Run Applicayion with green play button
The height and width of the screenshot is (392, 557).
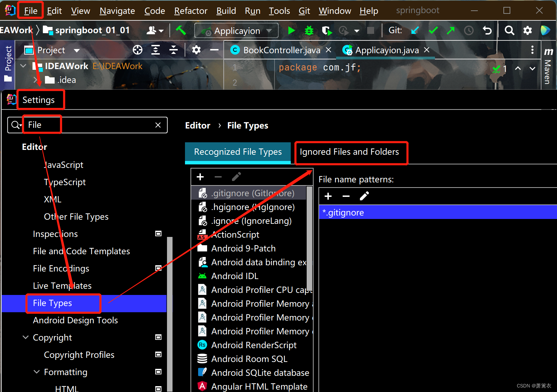291,31
